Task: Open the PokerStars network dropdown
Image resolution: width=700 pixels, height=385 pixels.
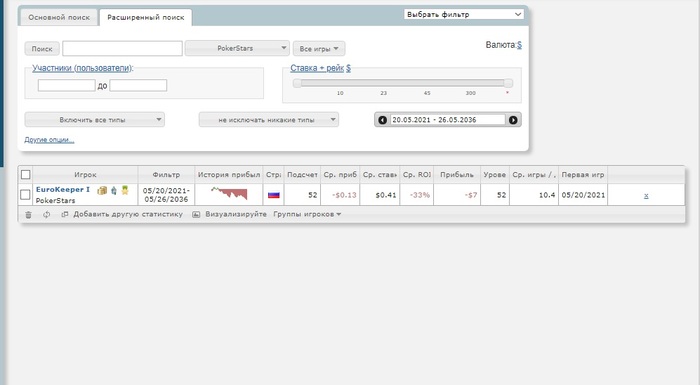Action: pyautogui.click(x=237, y=48)
